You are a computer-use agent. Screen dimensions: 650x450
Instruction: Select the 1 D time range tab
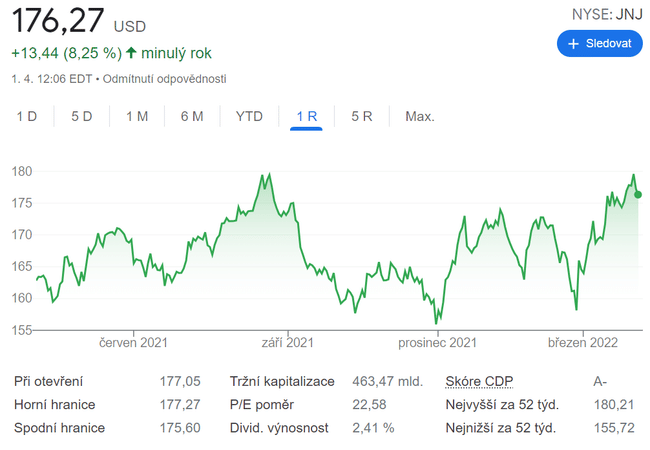click(27, 116)
